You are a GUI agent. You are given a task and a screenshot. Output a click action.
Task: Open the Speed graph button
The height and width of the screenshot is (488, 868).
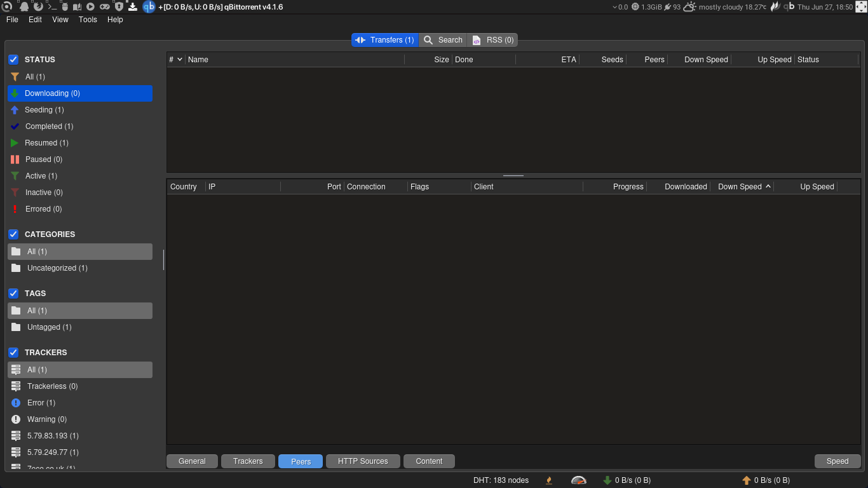837,461
